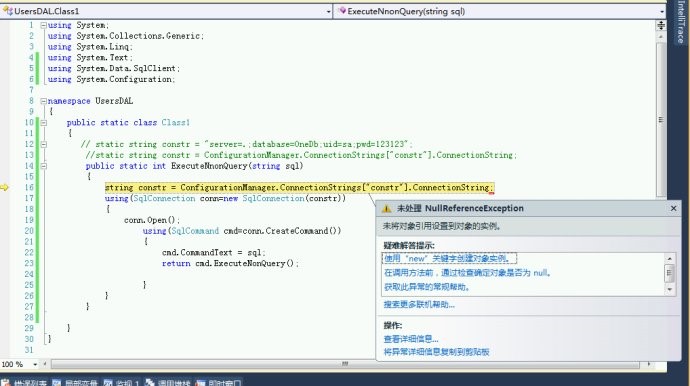Open the 调用堆栈 (Call Stack) tab
The image size is (690, 386).
point(168,383)
